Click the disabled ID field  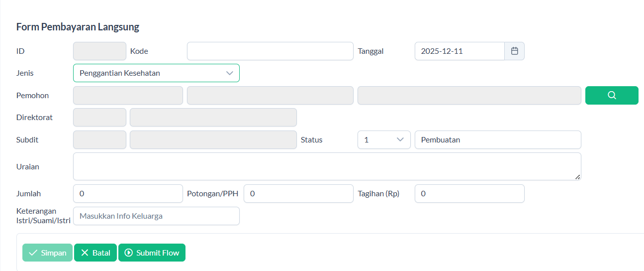(99, 51)
